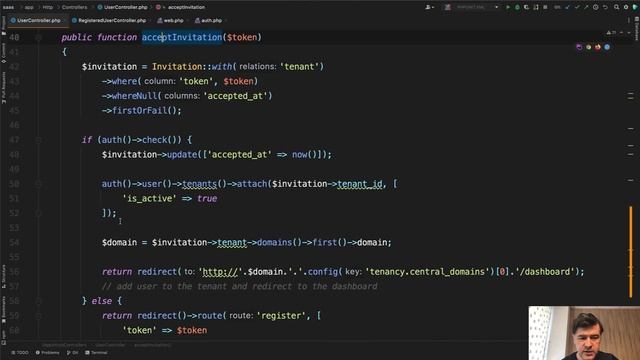Click the undo/rollback arrow icon in toolbar
640x360 pixels.
(605, 7)
